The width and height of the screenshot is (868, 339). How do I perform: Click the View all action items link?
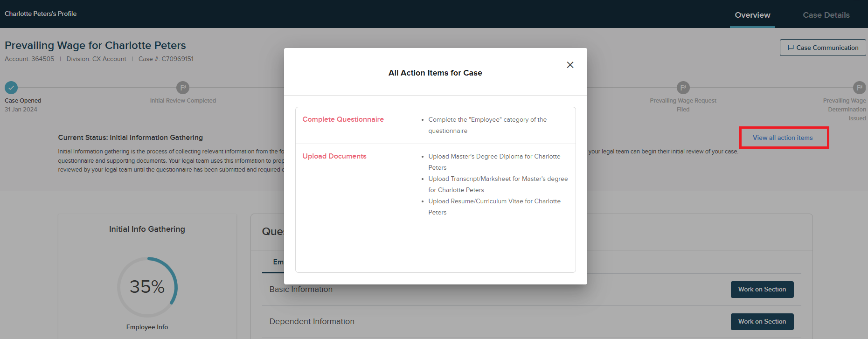(783, 138)
